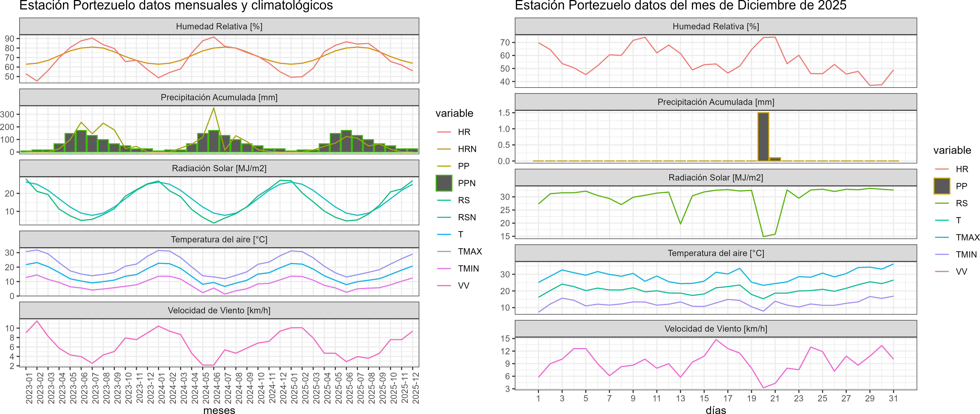The width and height of the screenshot is (980, 414).
Task: Click left Temperatura del aire [°C] header
Action: [219, 239]
